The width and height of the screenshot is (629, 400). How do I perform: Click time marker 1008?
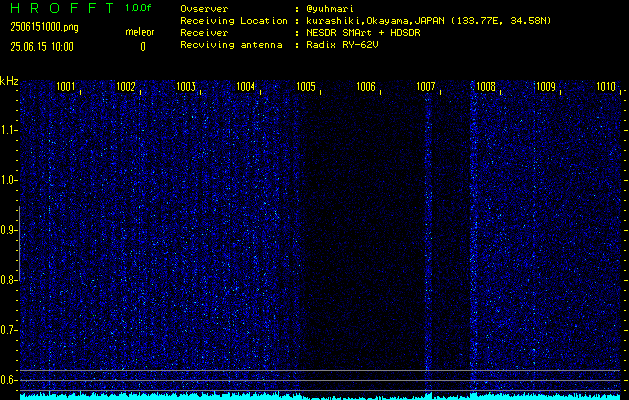click(x=486, y=86)
